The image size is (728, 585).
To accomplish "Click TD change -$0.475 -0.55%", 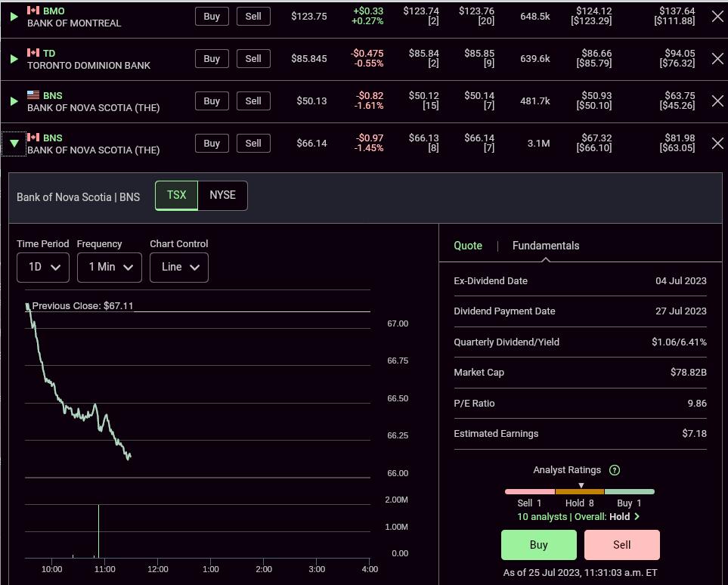I will tap(367, 58).
